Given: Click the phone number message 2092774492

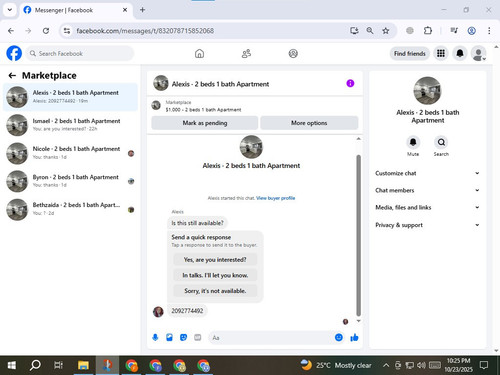Looking at the screenshot, I should 187,311.
